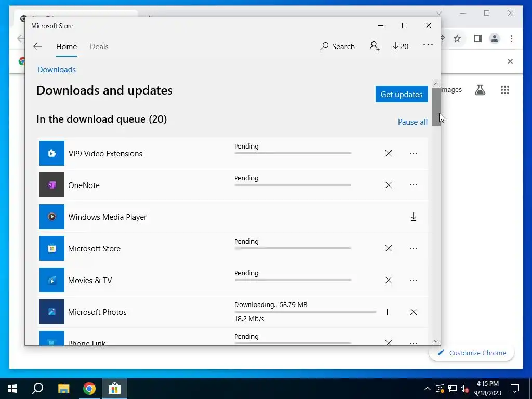This screenshot has width=532, height=399.
Task: Click the OneNote app icon
Action: pos(52,185)
